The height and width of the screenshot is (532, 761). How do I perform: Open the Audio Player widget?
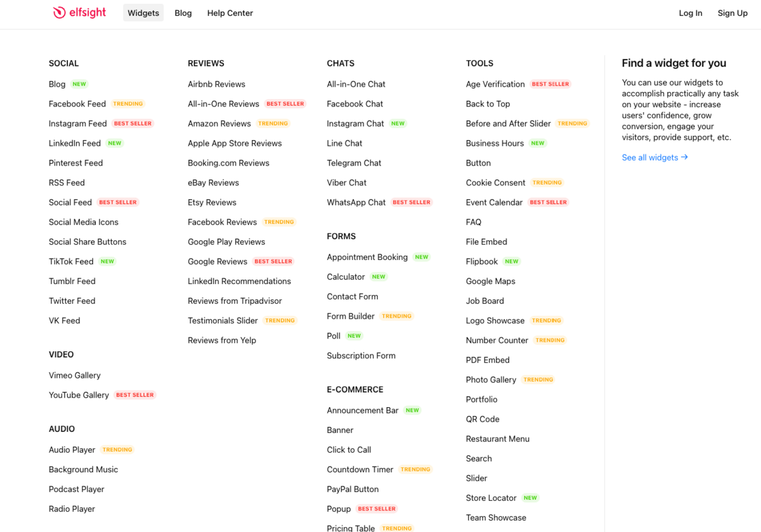coord(72,450)
